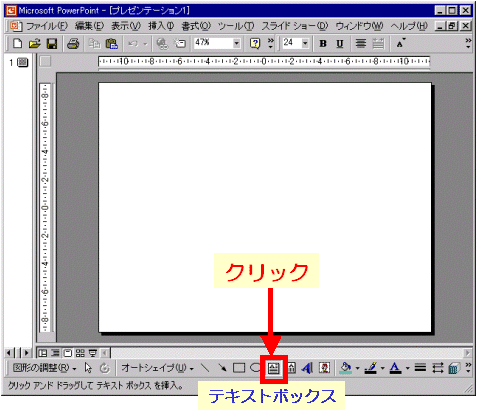The height and width of the screenshot is (410, 478).
Task: Choose the Arrow line tool
Action: pyautogui.click(x=222, y=368)
